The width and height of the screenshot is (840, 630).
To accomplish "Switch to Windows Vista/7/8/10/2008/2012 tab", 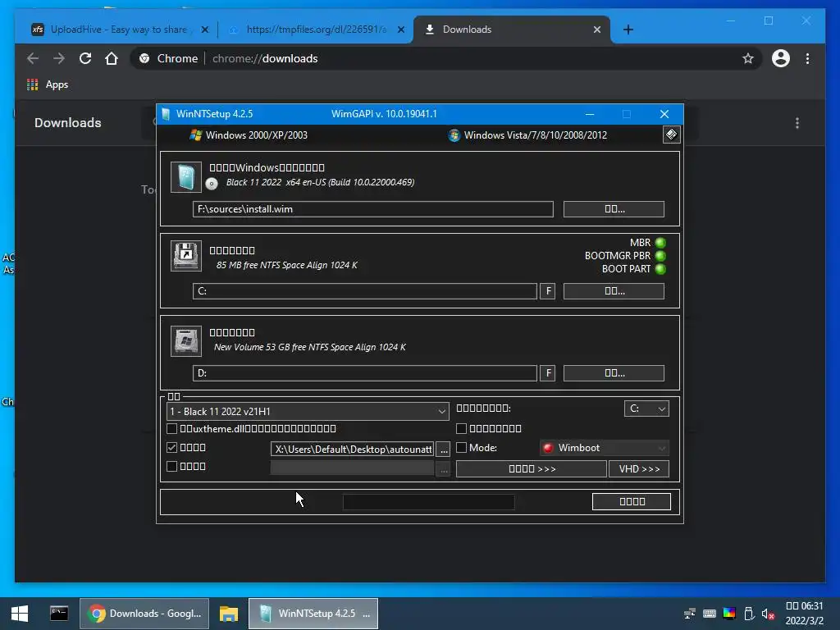I will (x=527, y=135).
